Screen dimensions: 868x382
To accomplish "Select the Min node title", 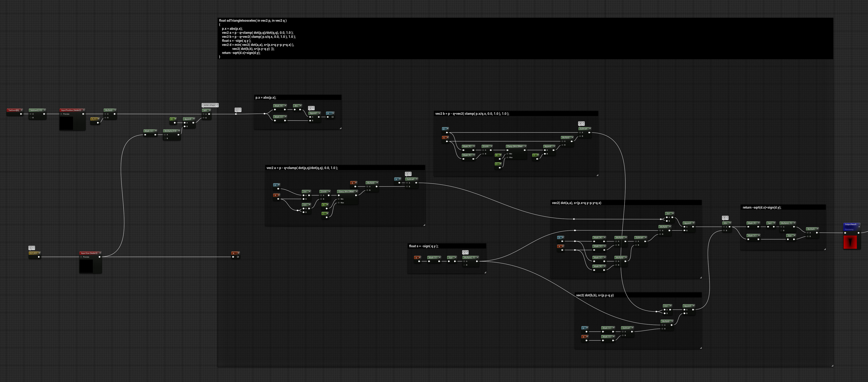I will tap(725, 223).
